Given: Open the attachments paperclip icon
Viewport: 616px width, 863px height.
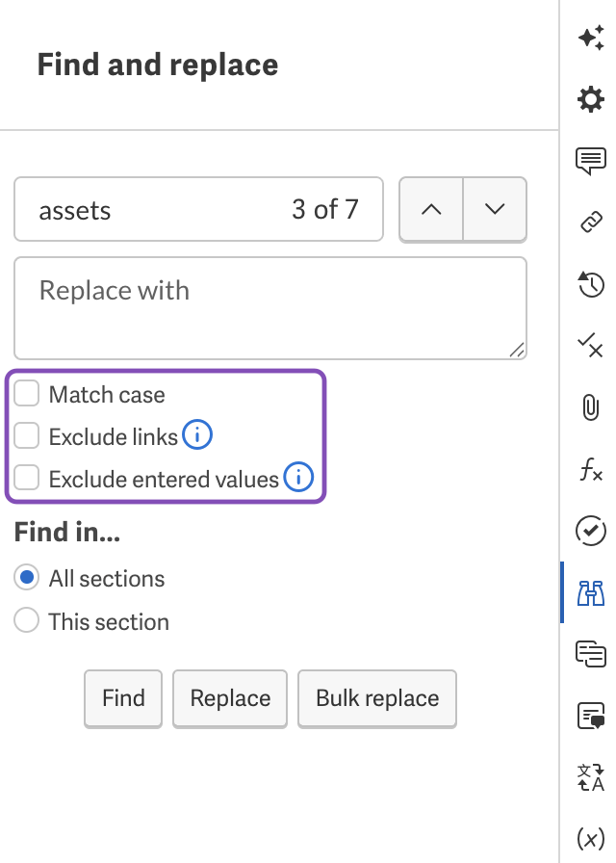Looking at the screenshot, I should coord(591,407).
